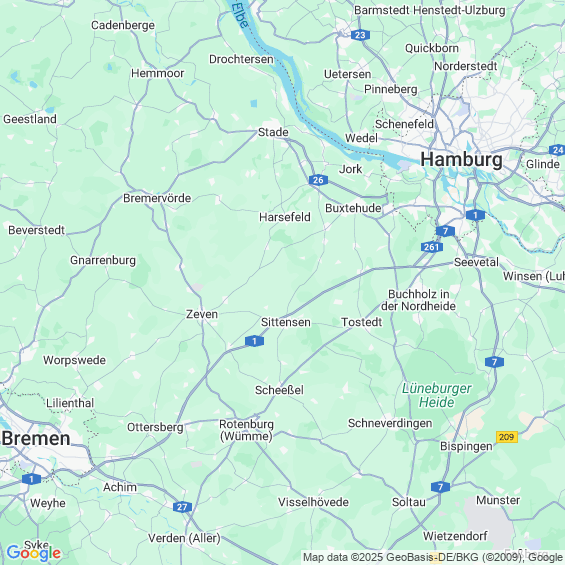Click the A24 highway shield near Glinde
This screenshot has width=565, height=565.
[557, 150]
